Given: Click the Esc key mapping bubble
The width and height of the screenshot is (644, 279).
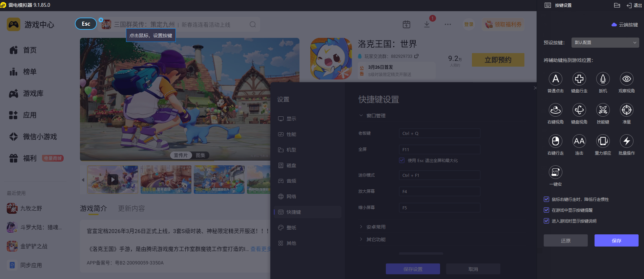Looking at the screenshot, I should [86, 24].
